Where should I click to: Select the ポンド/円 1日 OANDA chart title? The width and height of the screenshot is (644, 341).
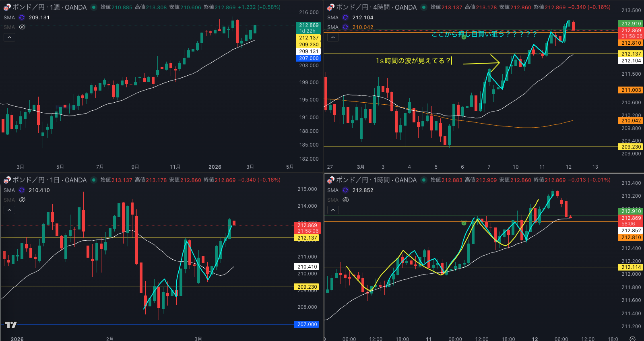click(49, 180)
